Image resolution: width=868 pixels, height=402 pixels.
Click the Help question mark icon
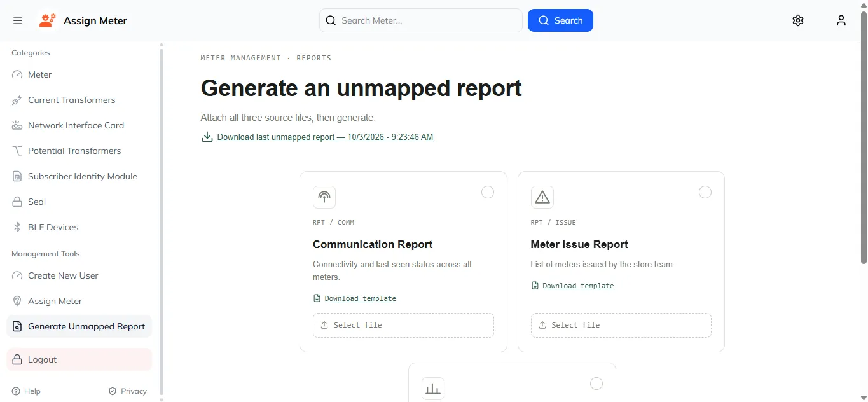point(16,391)
